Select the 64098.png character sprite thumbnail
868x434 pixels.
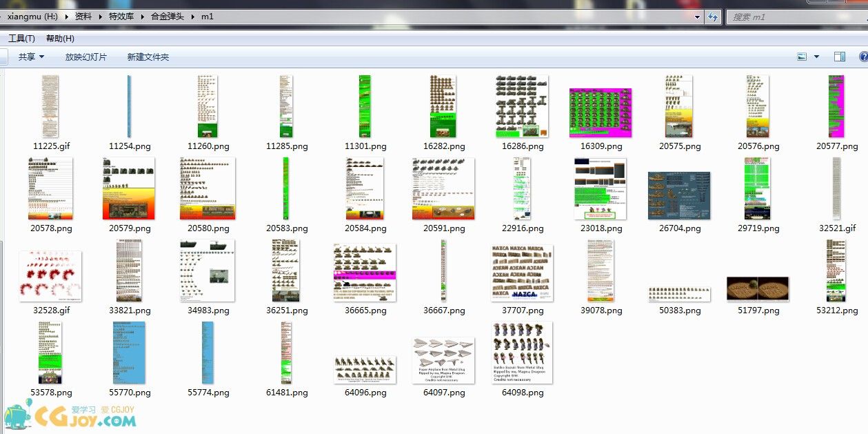[523, 353]
